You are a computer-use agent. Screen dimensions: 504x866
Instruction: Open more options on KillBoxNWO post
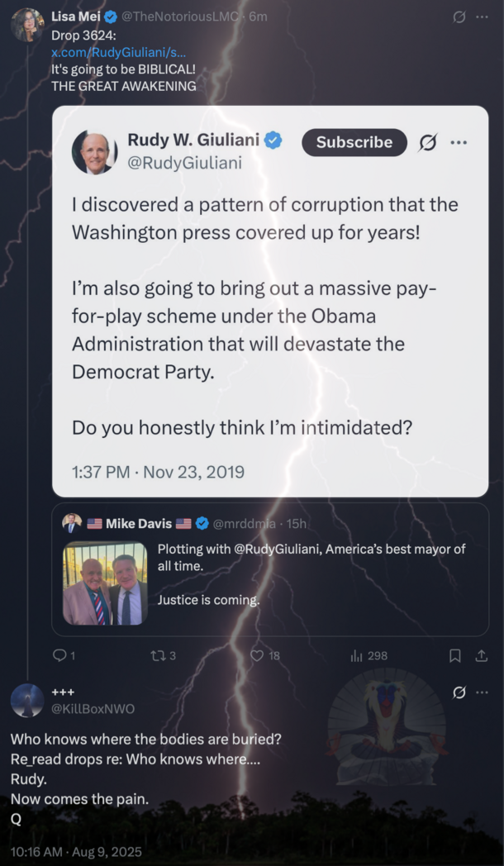click(483, 692)
